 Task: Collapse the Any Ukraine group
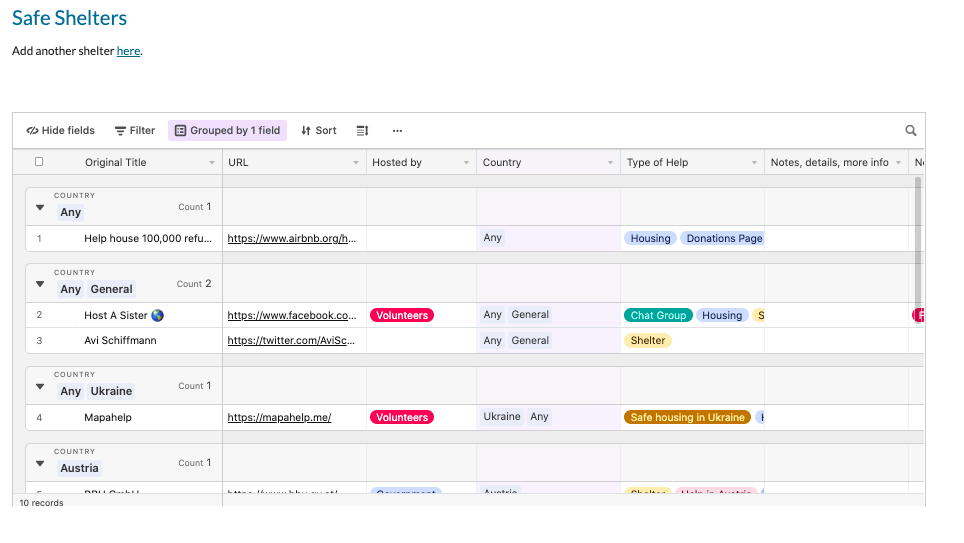40,386
